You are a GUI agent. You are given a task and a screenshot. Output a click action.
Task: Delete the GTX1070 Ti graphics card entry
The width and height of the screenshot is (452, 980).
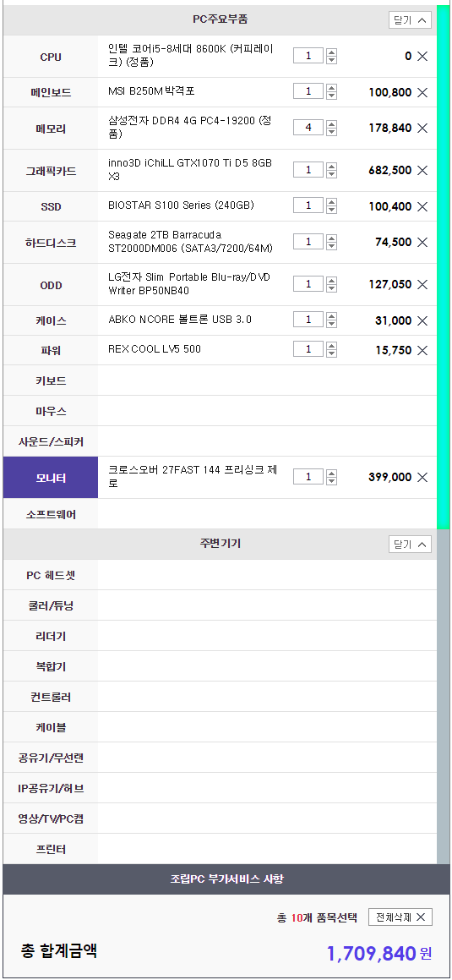click(x=422, y=170)
